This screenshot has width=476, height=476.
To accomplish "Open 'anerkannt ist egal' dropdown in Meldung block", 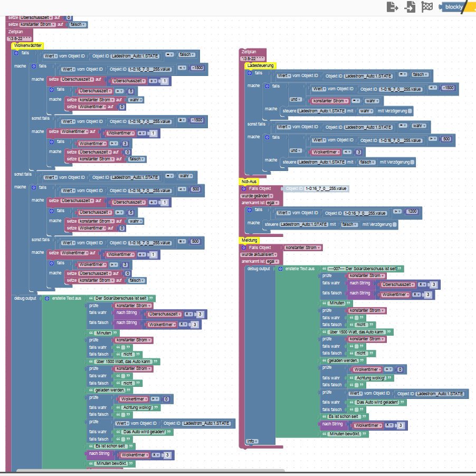I will coord(273,261).
